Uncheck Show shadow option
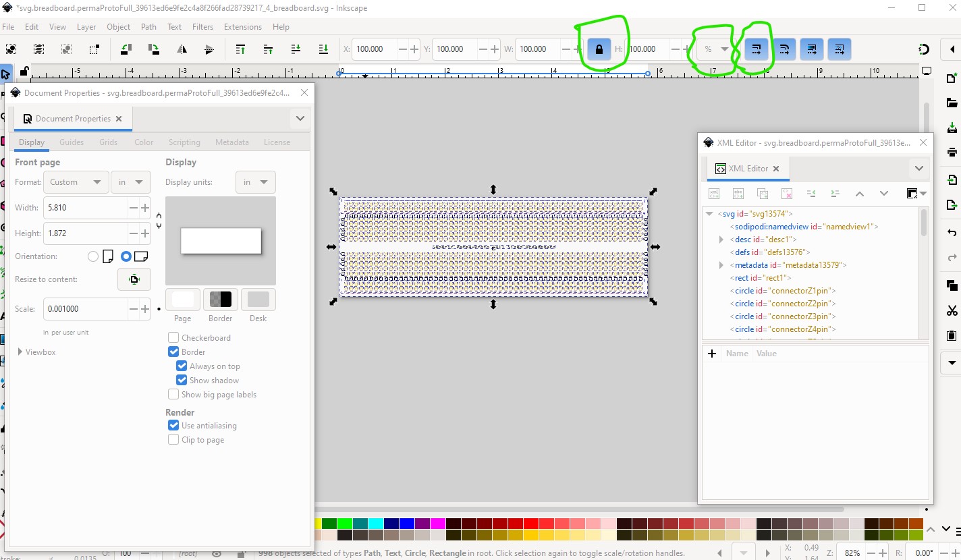The width and height of the screenshot is (961, 560). coord(182,380)
